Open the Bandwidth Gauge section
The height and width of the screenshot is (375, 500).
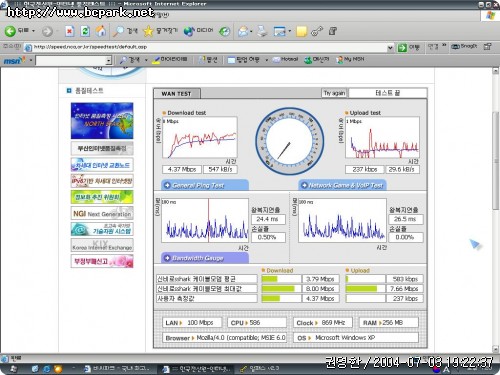pyautogui.click(x=205, y=258)
